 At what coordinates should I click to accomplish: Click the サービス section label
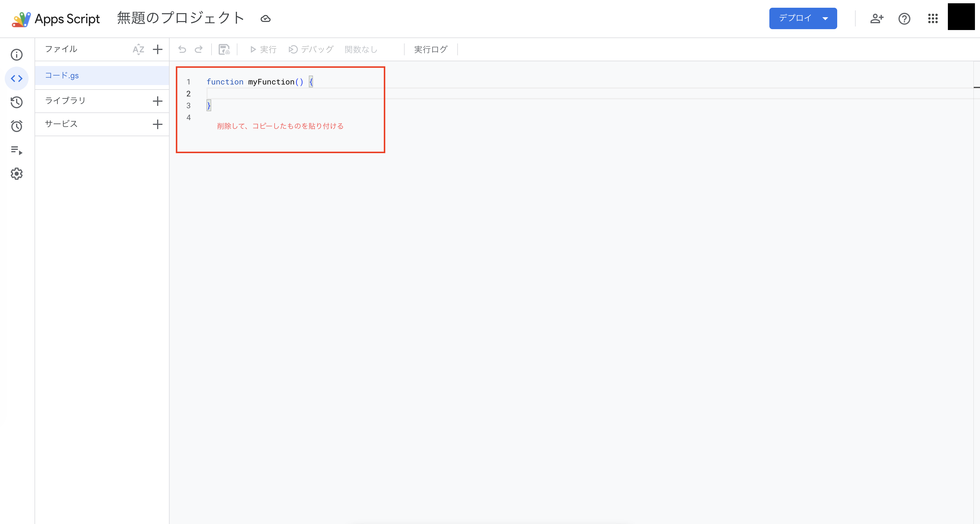[61, 124]
